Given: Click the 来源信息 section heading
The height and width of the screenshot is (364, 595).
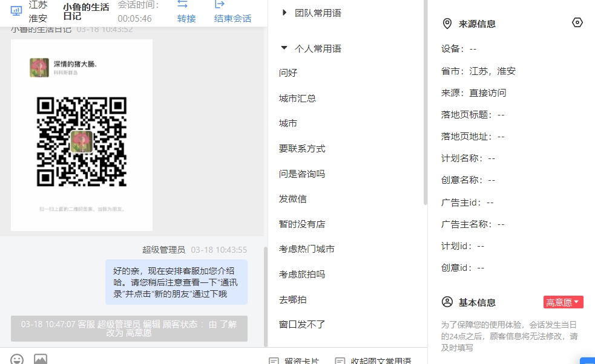Looking at the screenshot, I should pyautogui.click(x=477, y=24).
